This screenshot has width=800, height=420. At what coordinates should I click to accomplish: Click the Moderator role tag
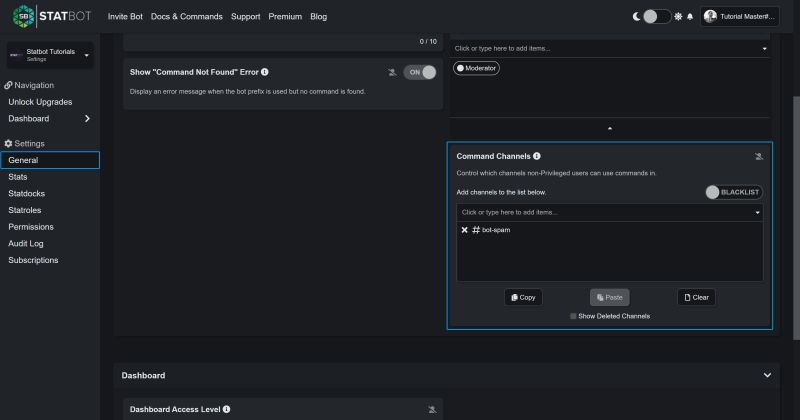coord(476,68)
